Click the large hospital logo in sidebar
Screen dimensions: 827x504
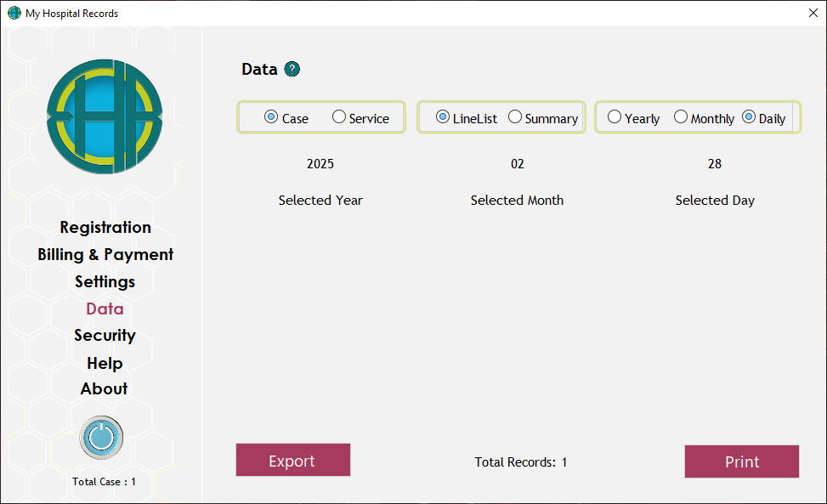tap(105, 116)
